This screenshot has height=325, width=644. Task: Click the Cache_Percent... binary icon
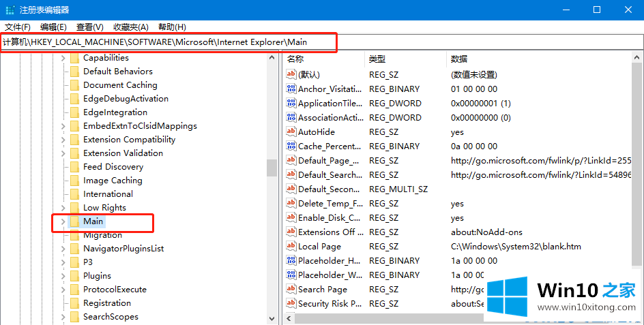[291, 146]
